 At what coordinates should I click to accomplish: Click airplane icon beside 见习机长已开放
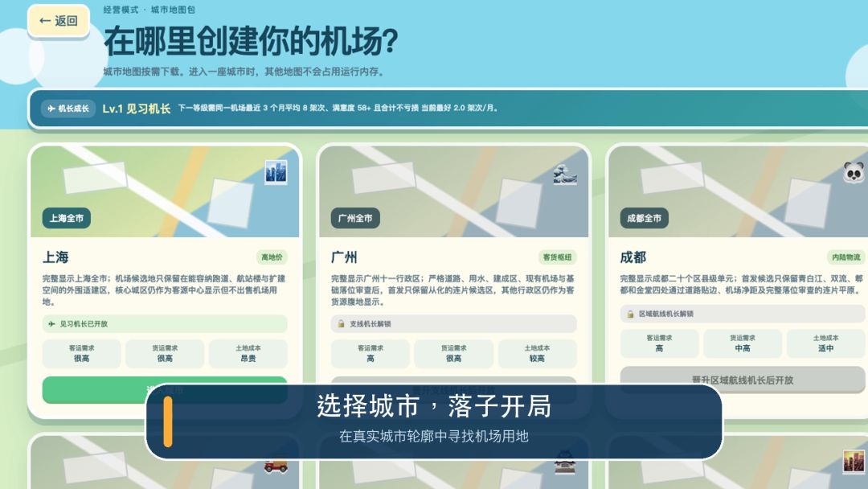pos(51,324)
